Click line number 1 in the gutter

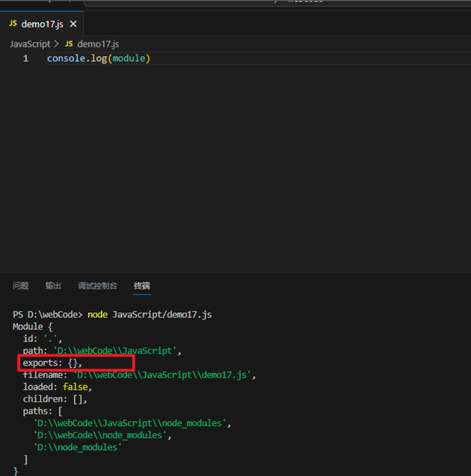click(x=26, y=59)
